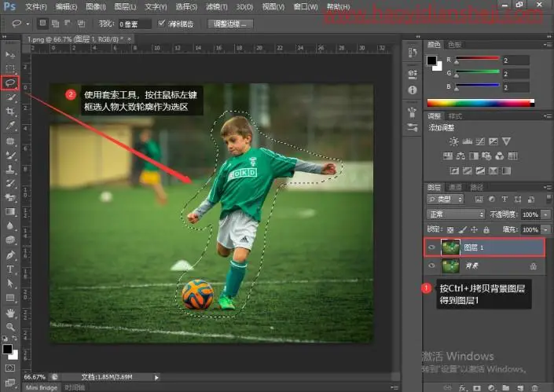This screenshot has width=554, height=392.
Task: Click the color spectrum ramp
Action: (480, 103)
